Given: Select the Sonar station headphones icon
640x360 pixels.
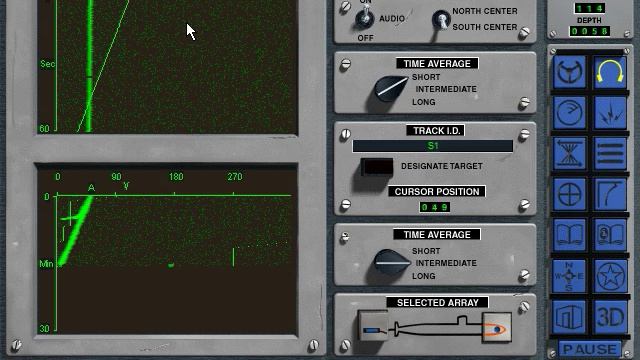Looking at the screenshot, I should [610, 72].
